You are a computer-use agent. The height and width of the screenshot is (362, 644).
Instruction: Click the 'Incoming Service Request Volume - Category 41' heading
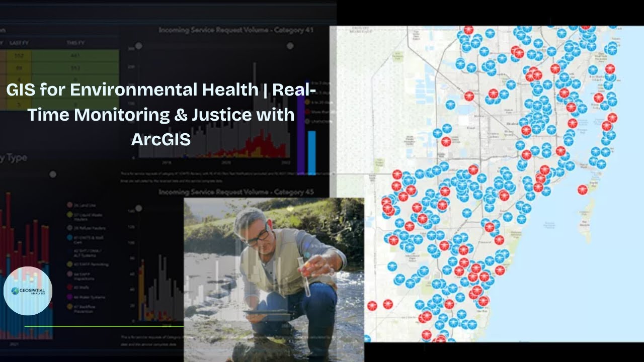tap(236, 30)
